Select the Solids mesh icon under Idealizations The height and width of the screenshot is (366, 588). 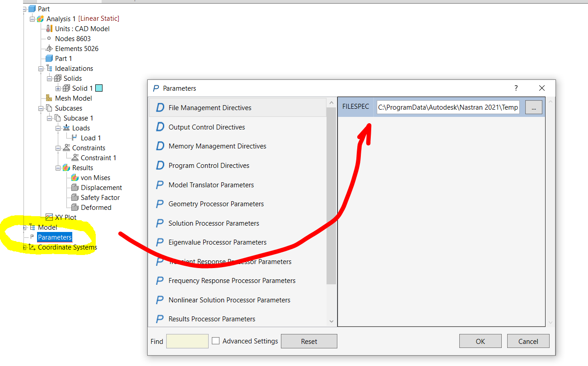pos(57,78)
